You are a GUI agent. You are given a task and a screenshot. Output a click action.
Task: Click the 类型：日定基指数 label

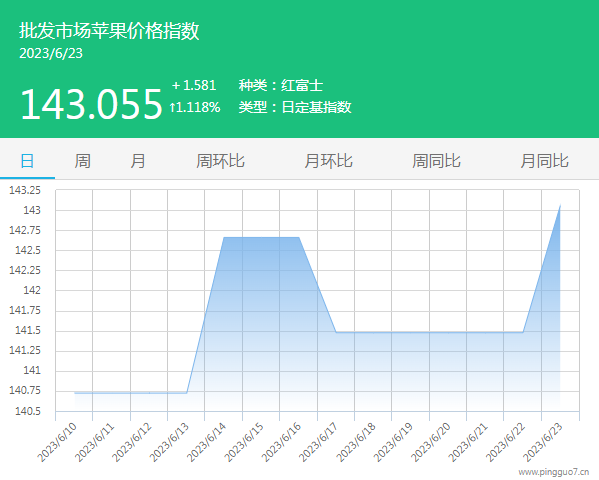pyautogui.click(x=295, y=107)
